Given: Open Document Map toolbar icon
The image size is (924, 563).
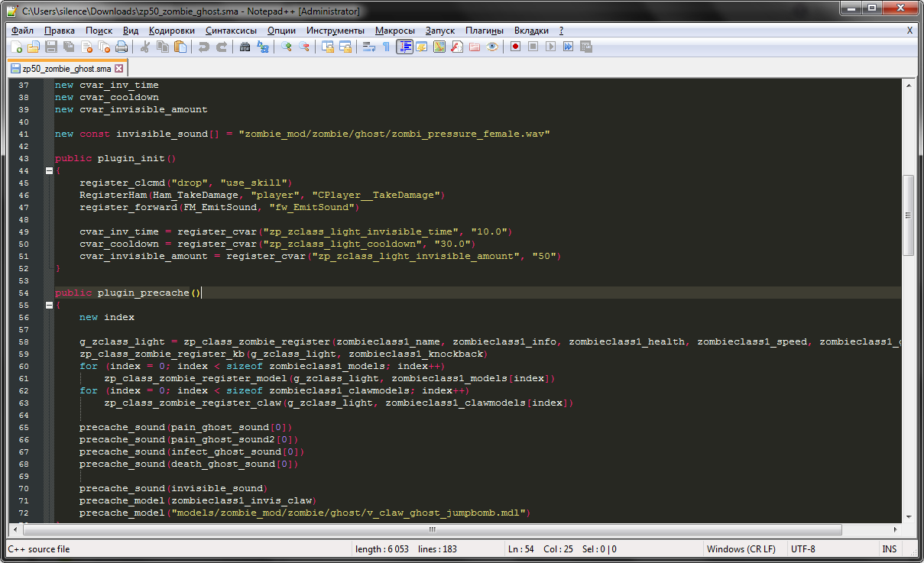Looking at the screenshot, I should (439, 47).
